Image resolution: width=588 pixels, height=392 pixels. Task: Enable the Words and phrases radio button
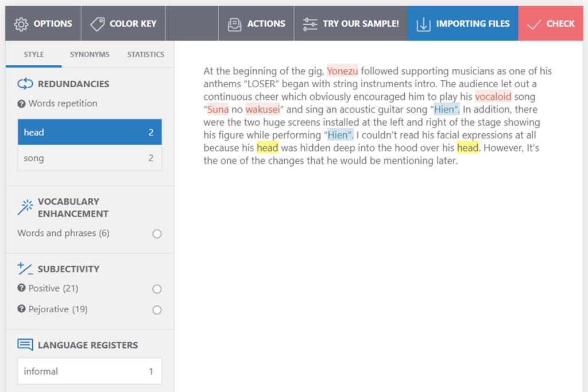click(157, 234)
